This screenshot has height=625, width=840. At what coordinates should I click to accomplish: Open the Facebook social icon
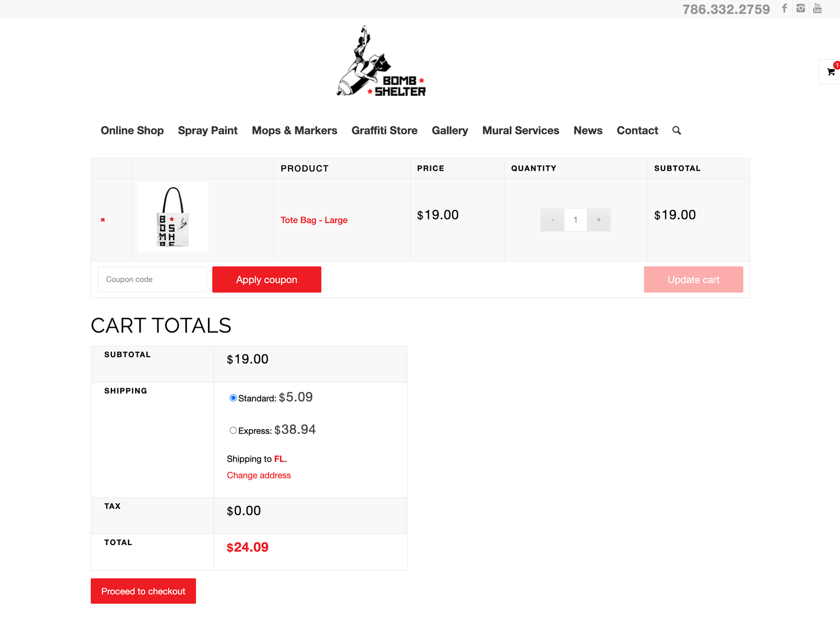784,8
